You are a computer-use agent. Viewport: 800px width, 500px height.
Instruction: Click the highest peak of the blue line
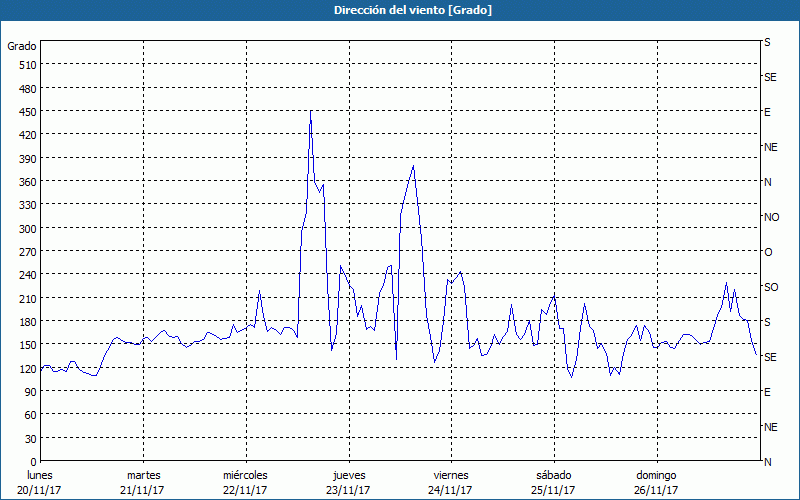pyautogui.click(x=311, y=111)
